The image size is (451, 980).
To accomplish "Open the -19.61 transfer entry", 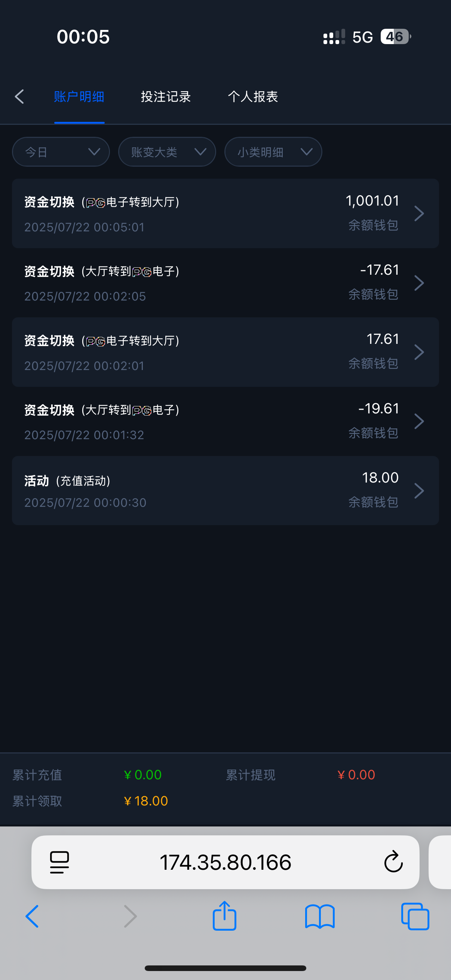I will 225,421.
